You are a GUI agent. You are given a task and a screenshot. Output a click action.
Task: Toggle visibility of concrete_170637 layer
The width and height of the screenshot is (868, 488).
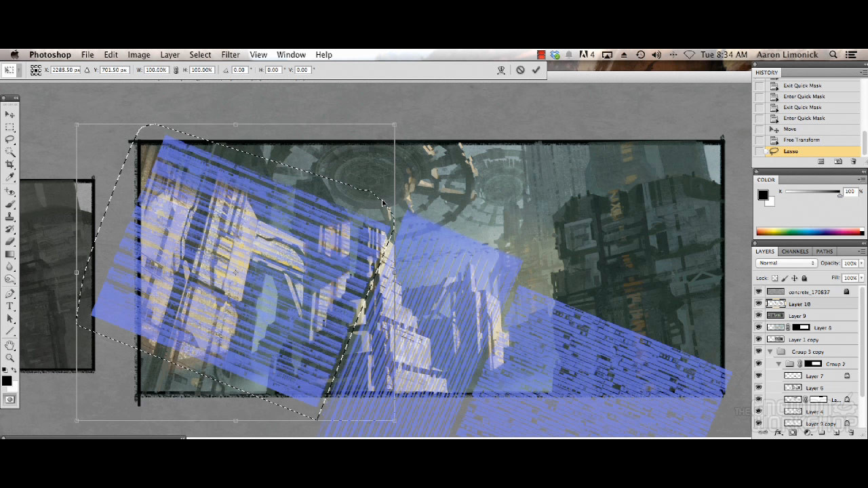tap(759, 292)
